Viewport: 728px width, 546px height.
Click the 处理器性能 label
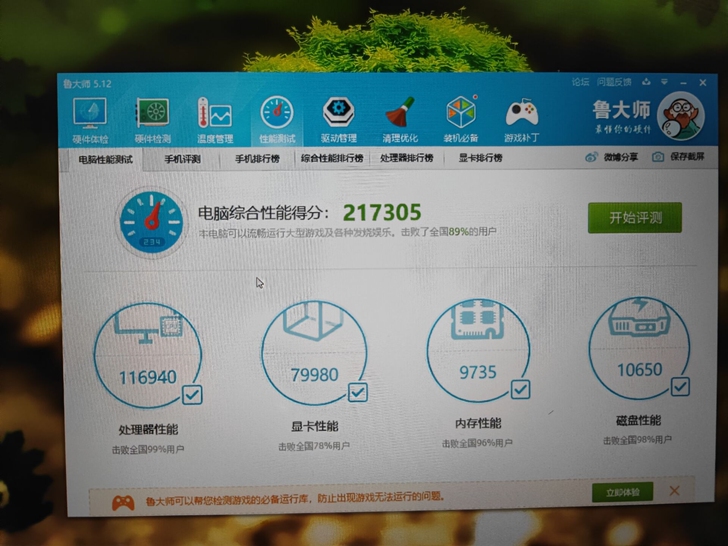[148, 429]
